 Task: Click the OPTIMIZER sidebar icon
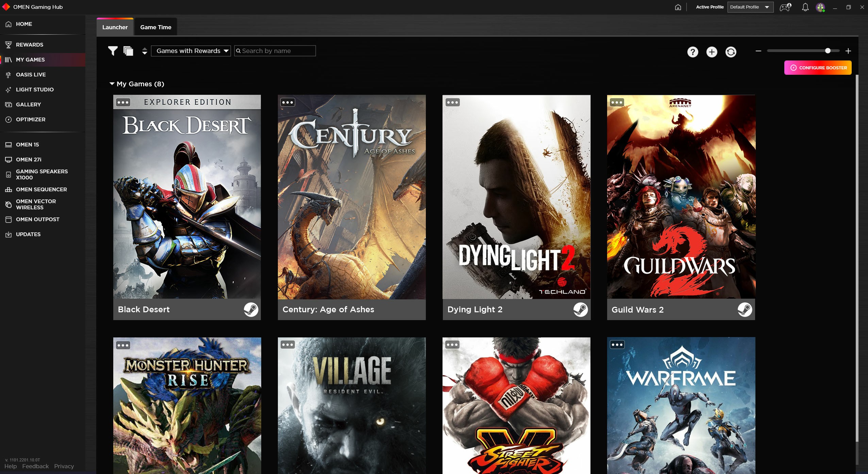pyautogui.click(x=9, y=119)
